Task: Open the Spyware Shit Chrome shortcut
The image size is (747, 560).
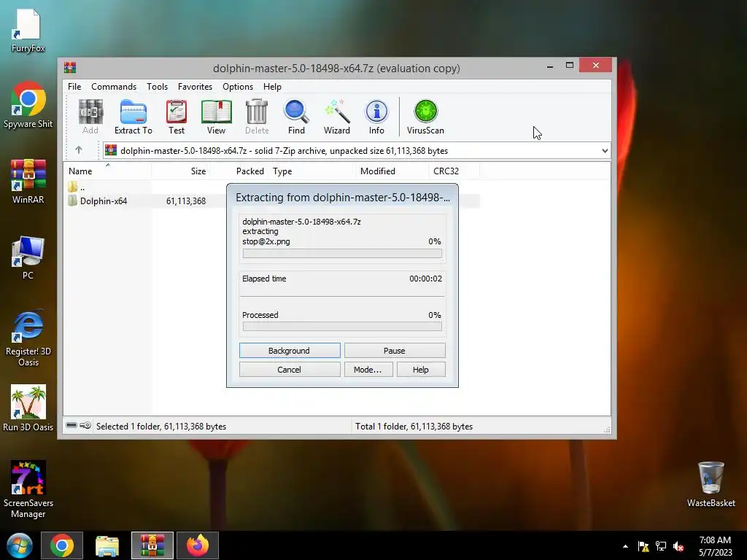Action: coord(28,105)
